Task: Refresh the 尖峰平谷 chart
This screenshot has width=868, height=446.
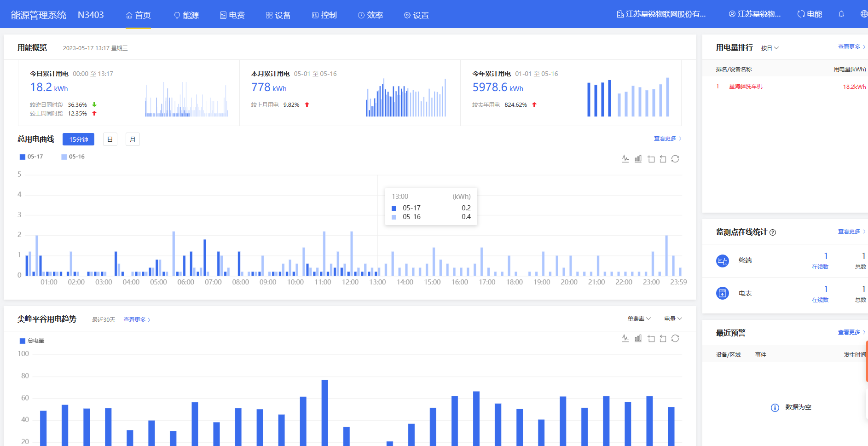Action: coord(675,338)
